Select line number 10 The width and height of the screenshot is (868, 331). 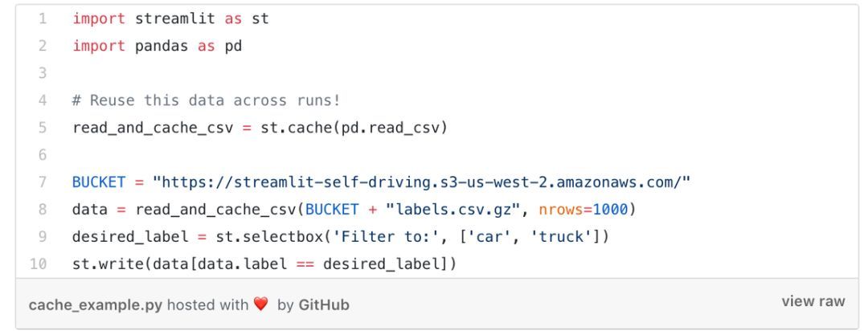point(39,264)
